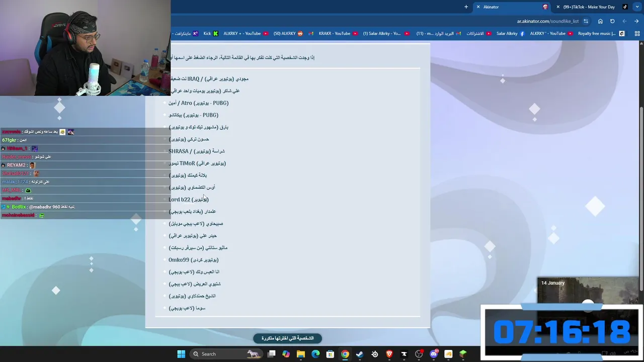The height and width of the screenshot is (362, 644).
Task: Switch to the TikTok - Make Your Day tab
Action: pyautogui.click(x=591, y=7)
